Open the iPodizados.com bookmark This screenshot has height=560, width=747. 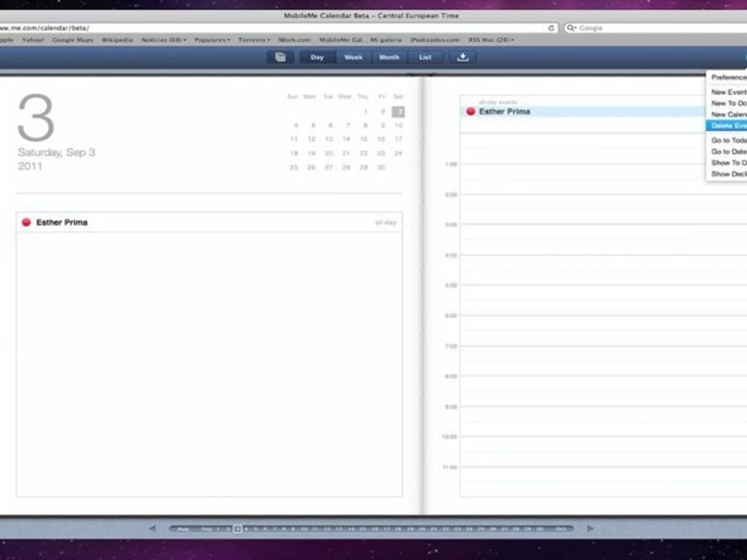pos(434,40)
